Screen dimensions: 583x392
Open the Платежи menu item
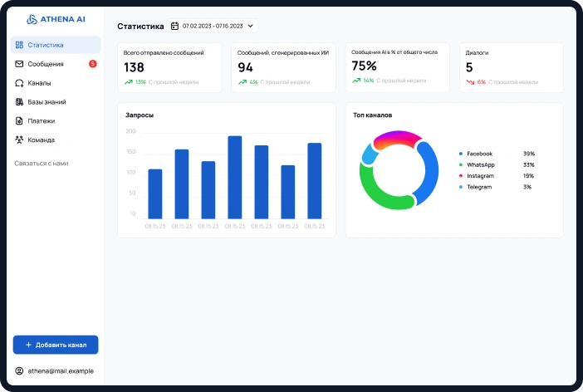coord(41,121)
